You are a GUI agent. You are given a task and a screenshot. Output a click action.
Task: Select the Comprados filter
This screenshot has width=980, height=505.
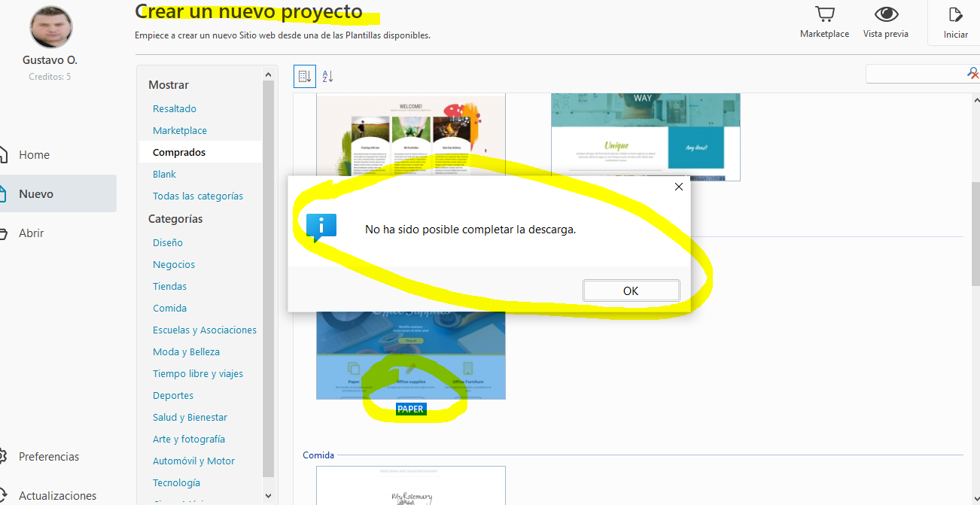[179, 152]
